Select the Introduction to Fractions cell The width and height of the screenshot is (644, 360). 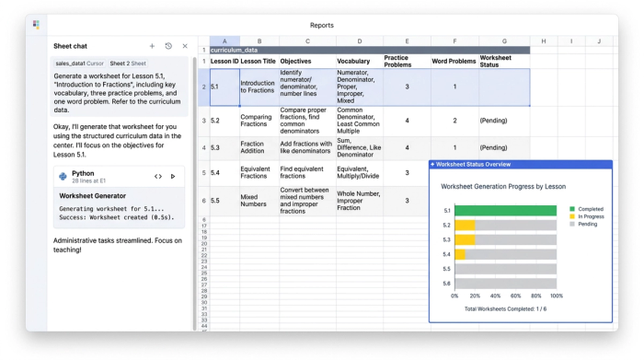(259, 87)
